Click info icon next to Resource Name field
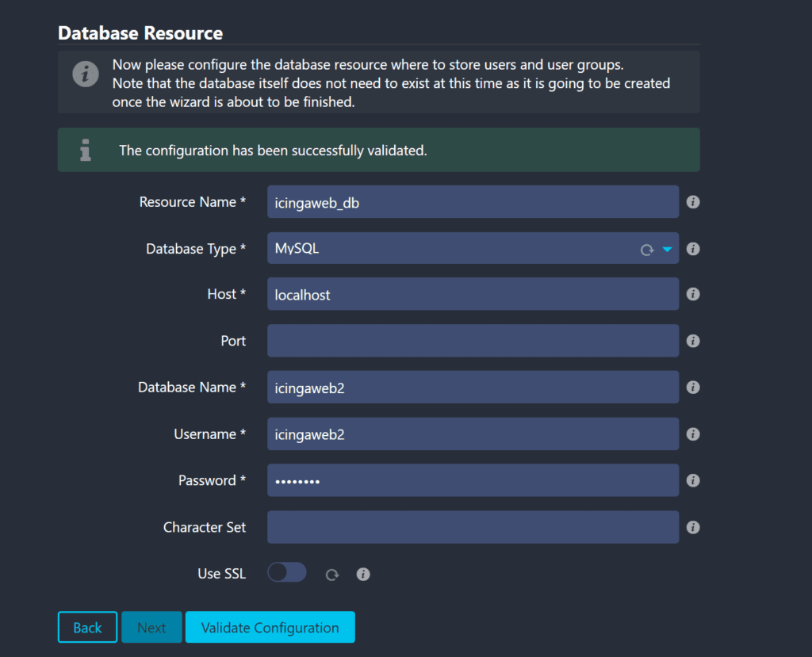Viewport: 812px width, 657px height. [692, 202]
